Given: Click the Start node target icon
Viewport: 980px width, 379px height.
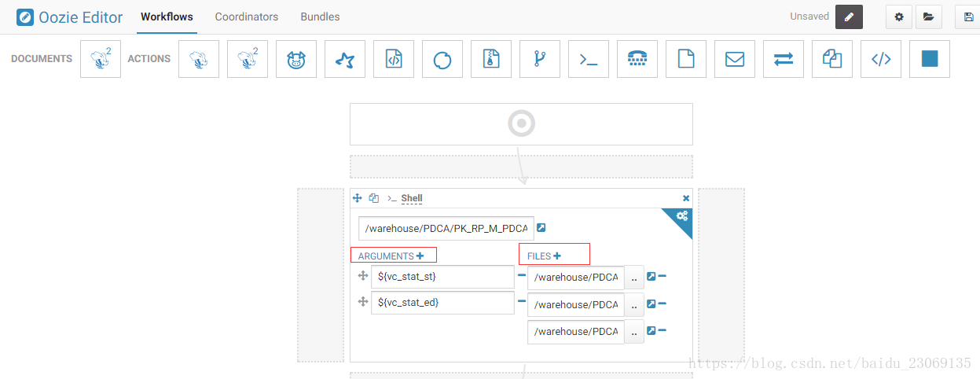Looking at the screenshot, I should [x=521, y=123].
